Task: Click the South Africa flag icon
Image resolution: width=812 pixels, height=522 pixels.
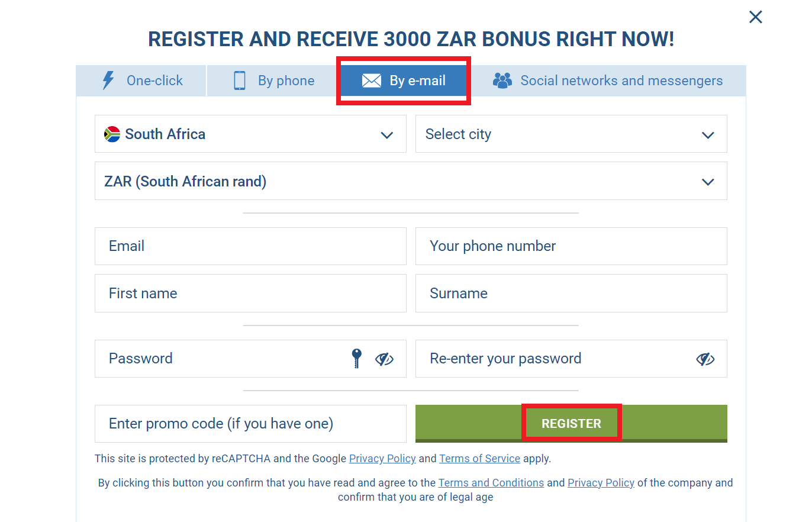Action: [x=112, y=134]
